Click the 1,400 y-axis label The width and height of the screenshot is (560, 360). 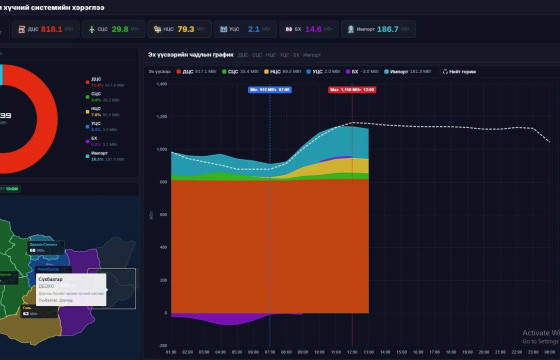[x=162, y=84]
